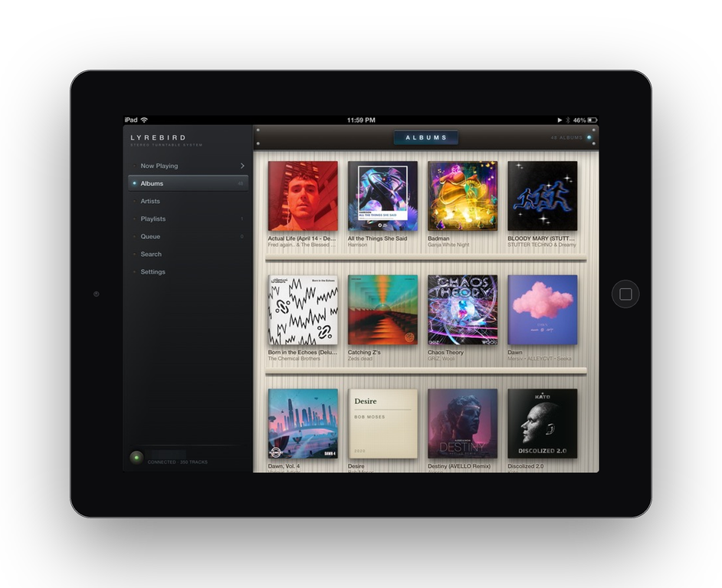Click the LYREBIRD app logo title
Image resolution: width=722 pixels, height=588 pixels.
tap(159, 138)
